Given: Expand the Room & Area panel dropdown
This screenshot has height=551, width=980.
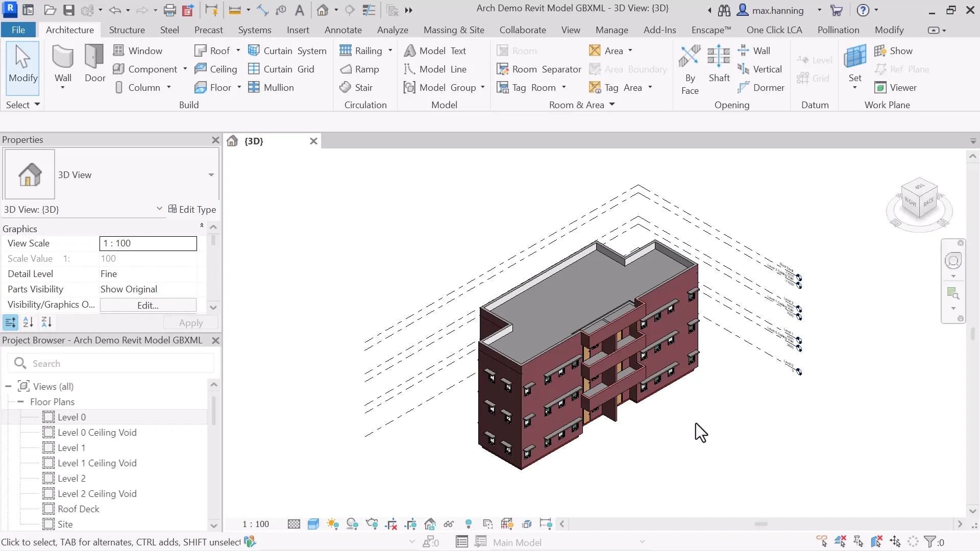Looking at the screenshot, I should click(x=612, y=105).
